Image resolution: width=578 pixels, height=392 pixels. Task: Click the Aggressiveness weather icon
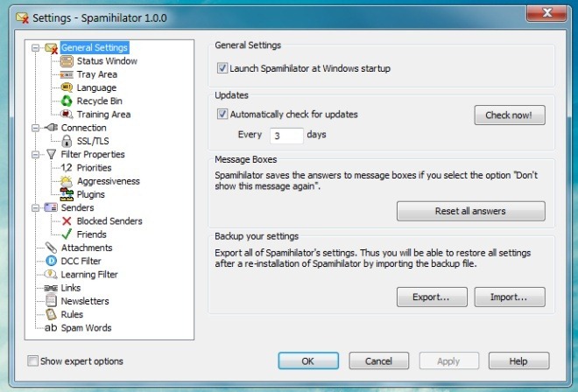click(x=67, y=181)
